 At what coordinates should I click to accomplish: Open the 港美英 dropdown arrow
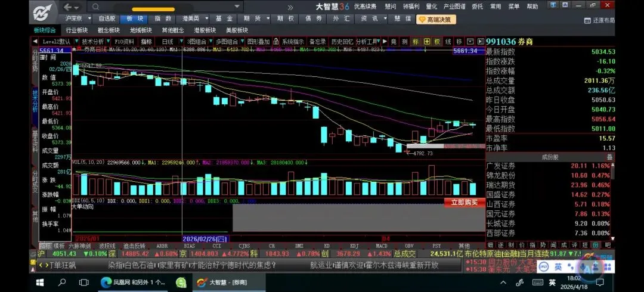tap(206, 19)
